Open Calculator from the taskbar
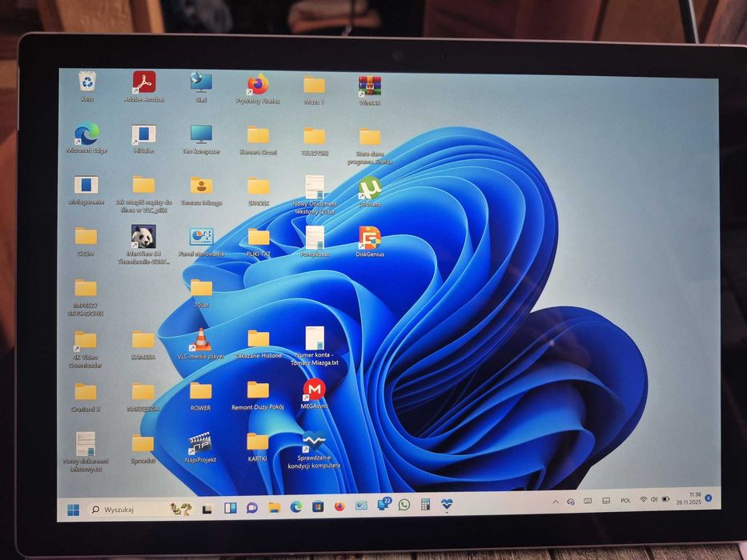 pyautogui.click(x=425, y=504)
